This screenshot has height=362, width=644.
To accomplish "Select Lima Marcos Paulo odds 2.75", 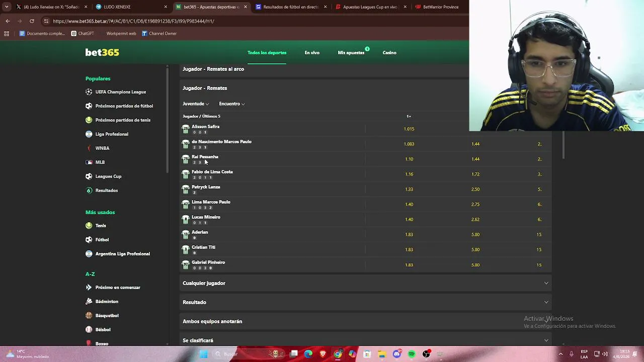I will [475, 205].
